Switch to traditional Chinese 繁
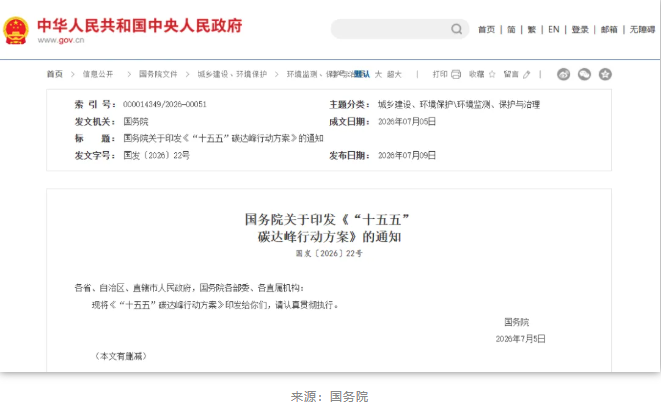Viewport: 661px width, 404px height. (532, 29)
